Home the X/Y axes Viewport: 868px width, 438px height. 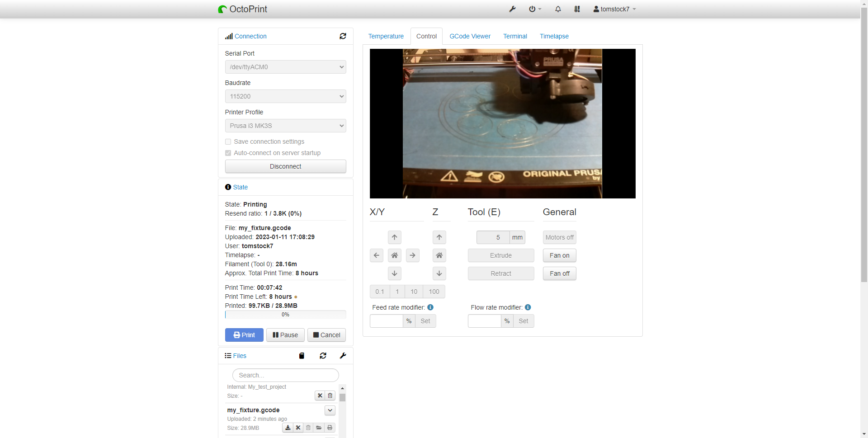click(x=395, y=255)
